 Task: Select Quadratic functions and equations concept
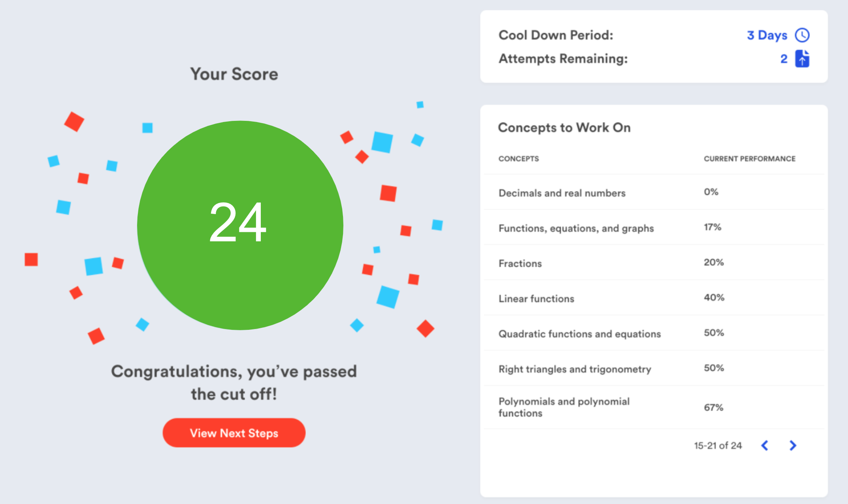[x=579, y=334]
